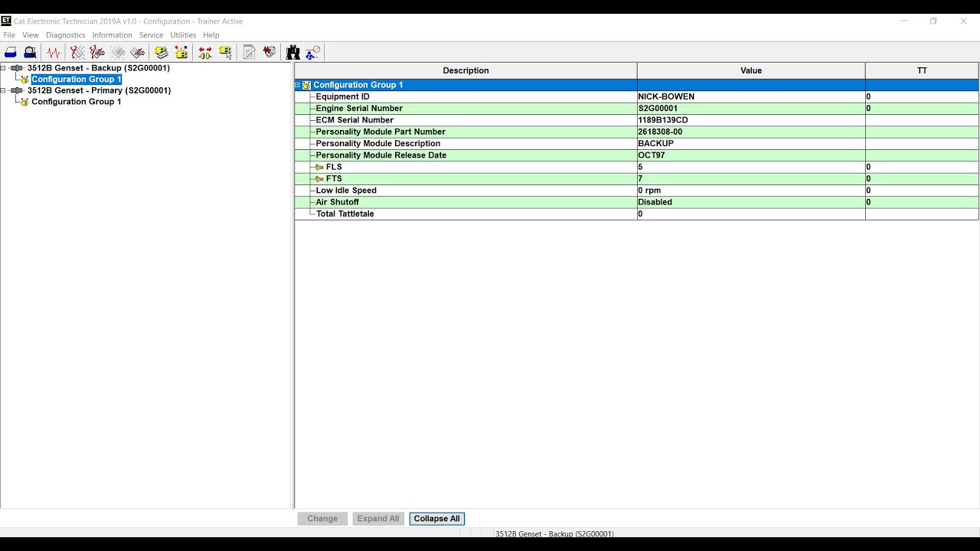980x551 pixels.
Task: Open the Utilities menu
Action: tap(183, 35)
